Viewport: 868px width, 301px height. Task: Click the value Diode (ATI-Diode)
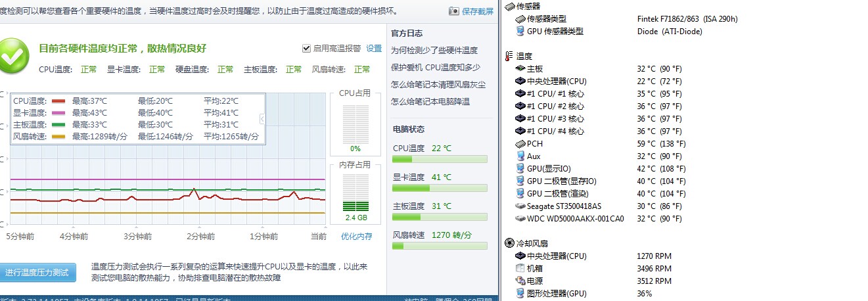670,32
